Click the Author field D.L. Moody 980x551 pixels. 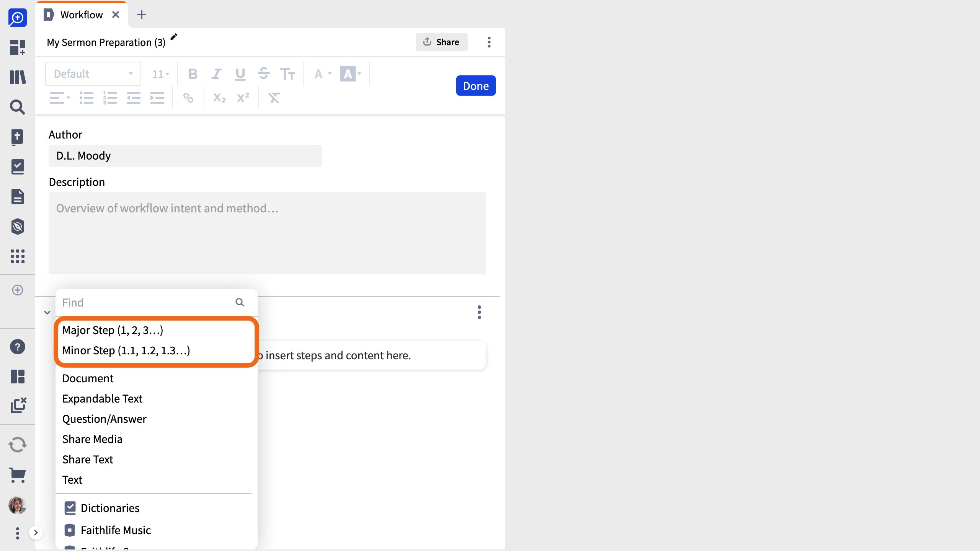[x=185, y=156]
